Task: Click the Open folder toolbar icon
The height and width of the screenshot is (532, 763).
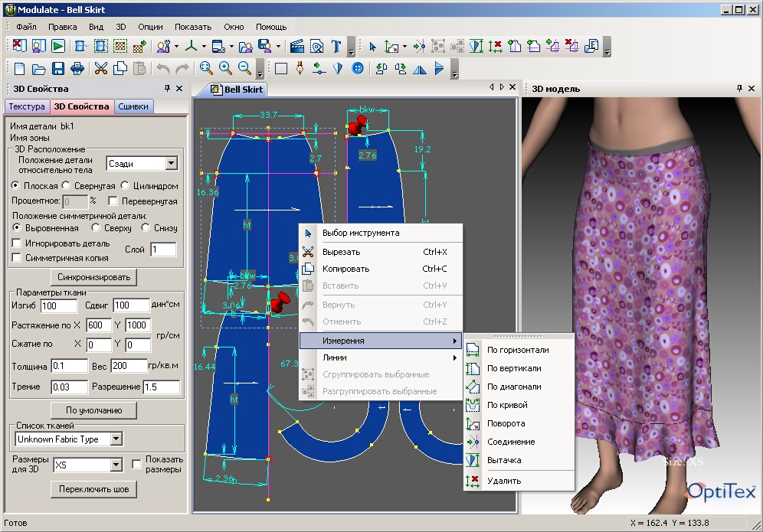Action: click(40, 69)
